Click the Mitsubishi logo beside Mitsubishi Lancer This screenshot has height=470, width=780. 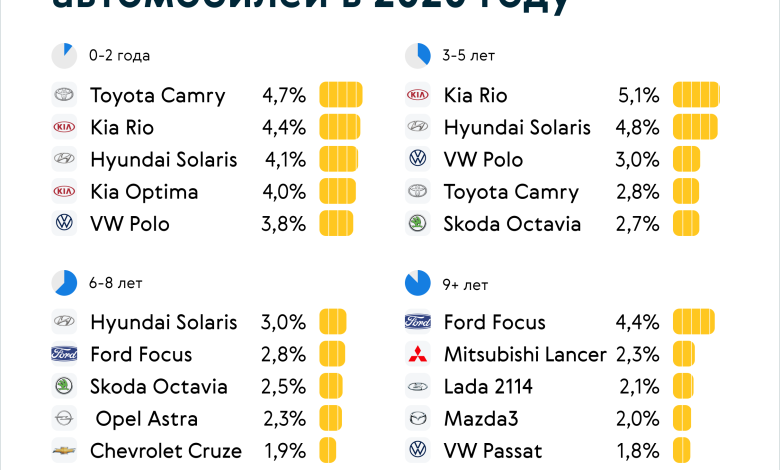(417, 355)
